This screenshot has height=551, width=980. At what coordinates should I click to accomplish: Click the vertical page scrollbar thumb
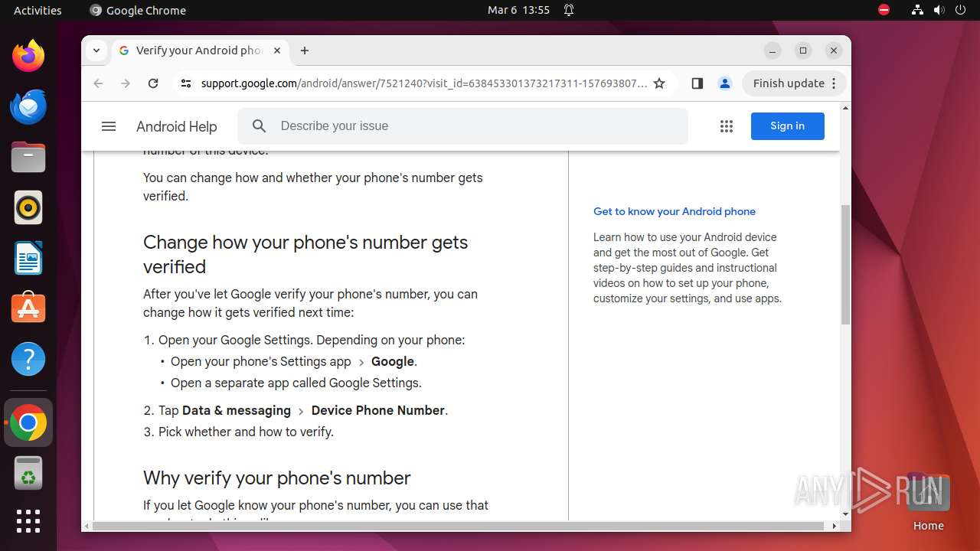(845, 264)
